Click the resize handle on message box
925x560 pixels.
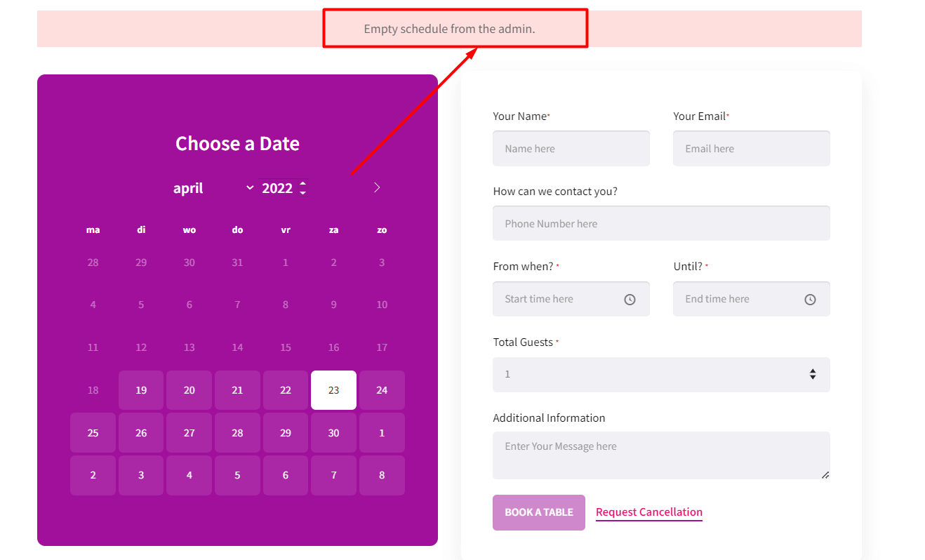pos(825,476)
